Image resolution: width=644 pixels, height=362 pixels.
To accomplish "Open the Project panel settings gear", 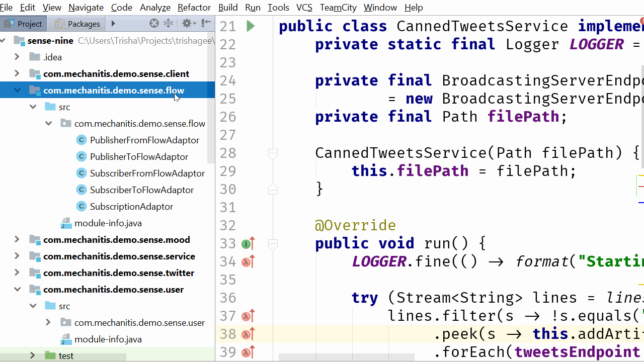I will (187, 23).
